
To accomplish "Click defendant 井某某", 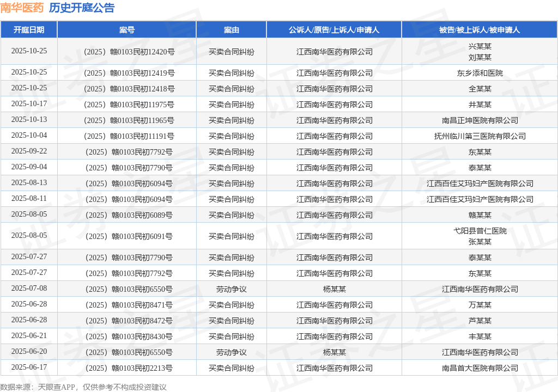I will pos(480,105).
